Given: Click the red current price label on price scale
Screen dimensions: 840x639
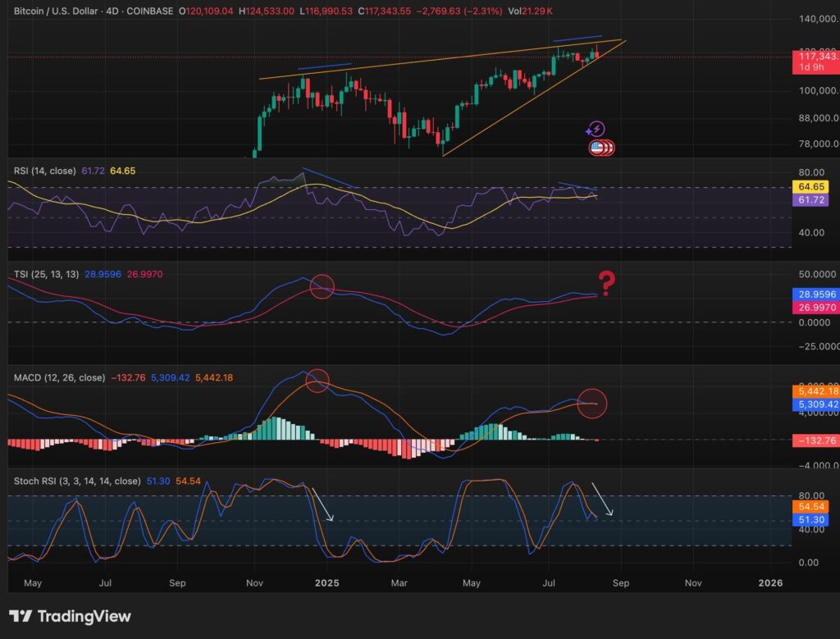Looking at the screenshot, I should tap(816, 62).
